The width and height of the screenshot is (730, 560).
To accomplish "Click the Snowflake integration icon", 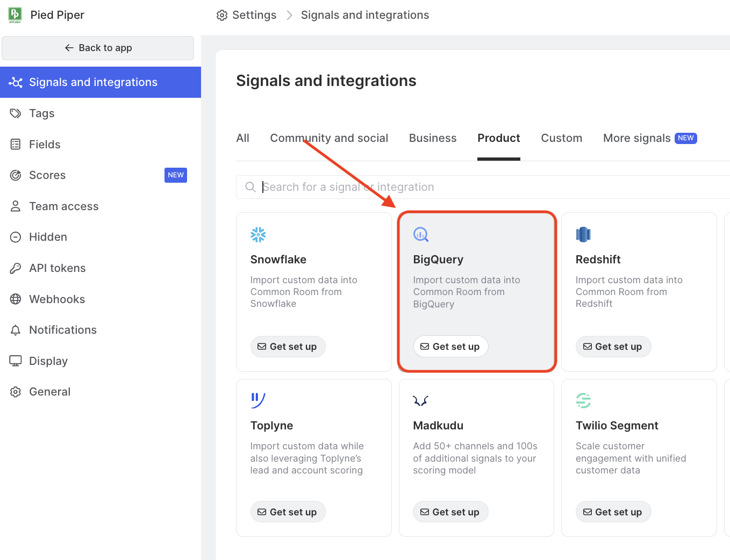I will [x=258, y=234].
